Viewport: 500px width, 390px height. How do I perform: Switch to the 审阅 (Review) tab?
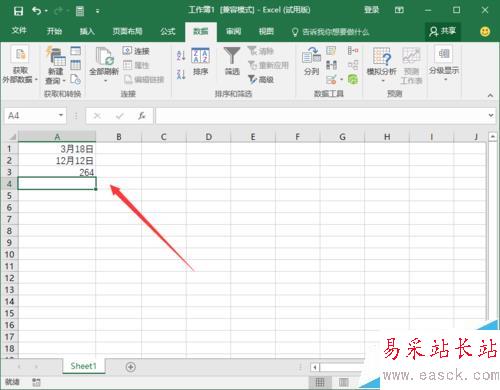pos(233,31)
